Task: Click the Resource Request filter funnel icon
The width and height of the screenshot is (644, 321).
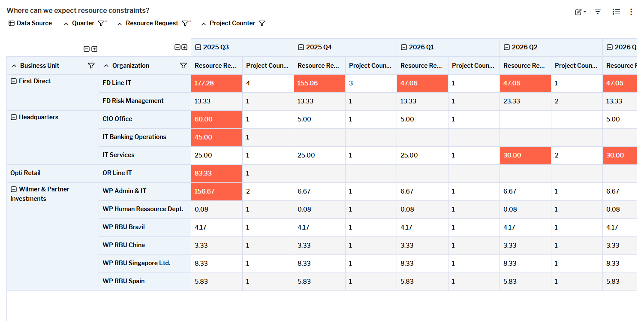Action: [185, 23]
